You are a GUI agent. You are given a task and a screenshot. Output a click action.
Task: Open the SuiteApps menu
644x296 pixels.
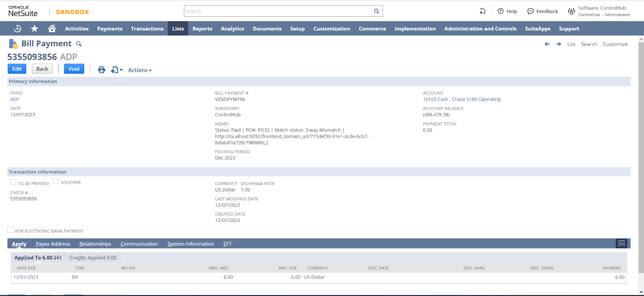tap(537, 29)
